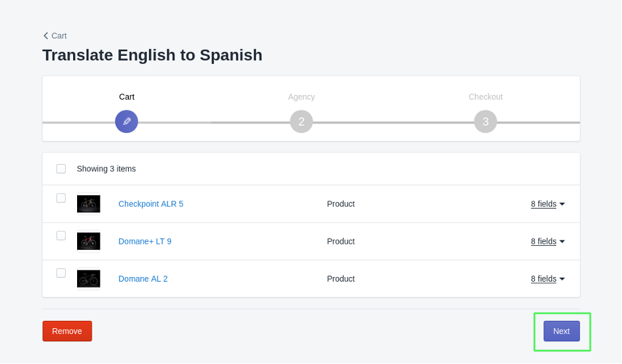Screen dimensions: 622x364
Task: Click Product type text in Domane AL 2 row
Action: [x=341, y=279]
